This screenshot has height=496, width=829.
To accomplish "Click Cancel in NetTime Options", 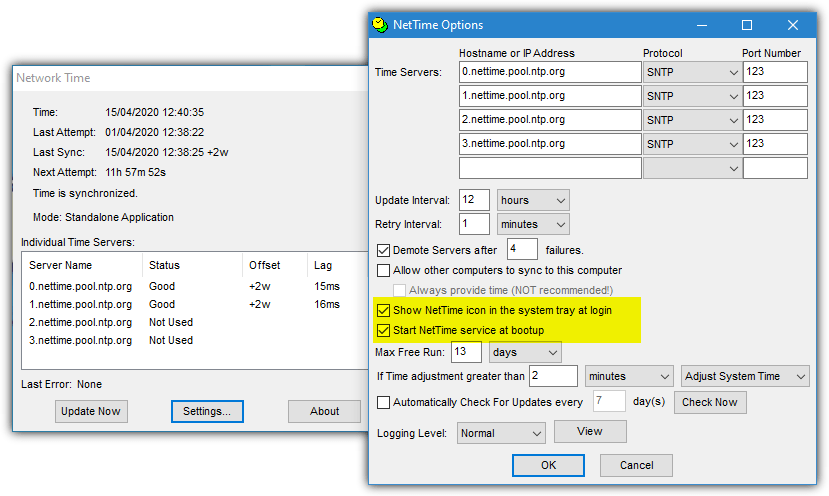I will click(636, 465).
